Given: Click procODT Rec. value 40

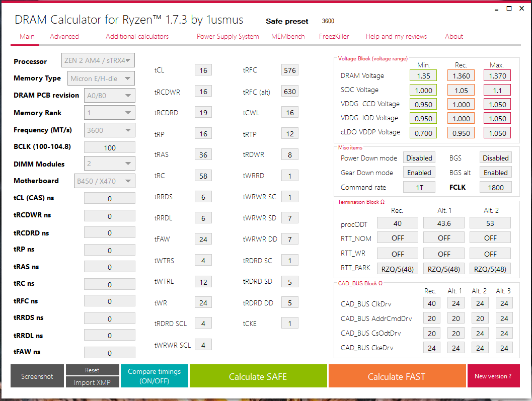Looking at the screenshot, I should coord(398,223).
